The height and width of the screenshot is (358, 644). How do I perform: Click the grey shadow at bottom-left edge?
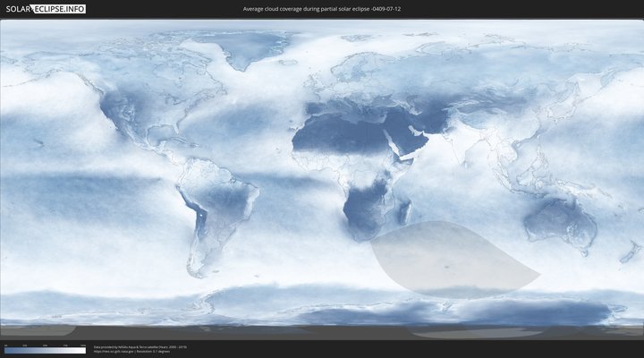(x=36, y=330)
